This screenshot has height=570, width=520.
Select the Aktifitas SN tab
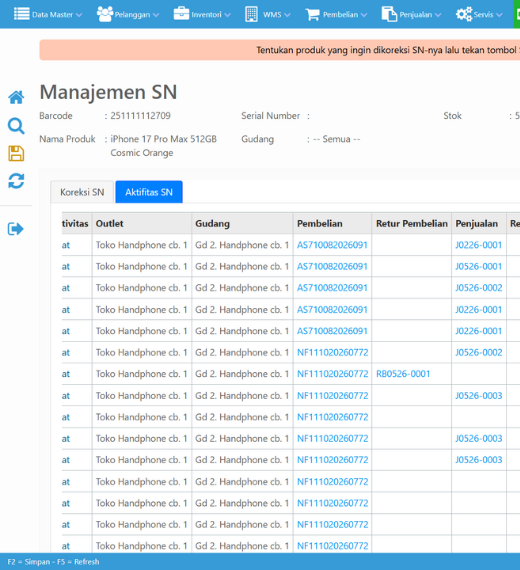pos(149,192)
